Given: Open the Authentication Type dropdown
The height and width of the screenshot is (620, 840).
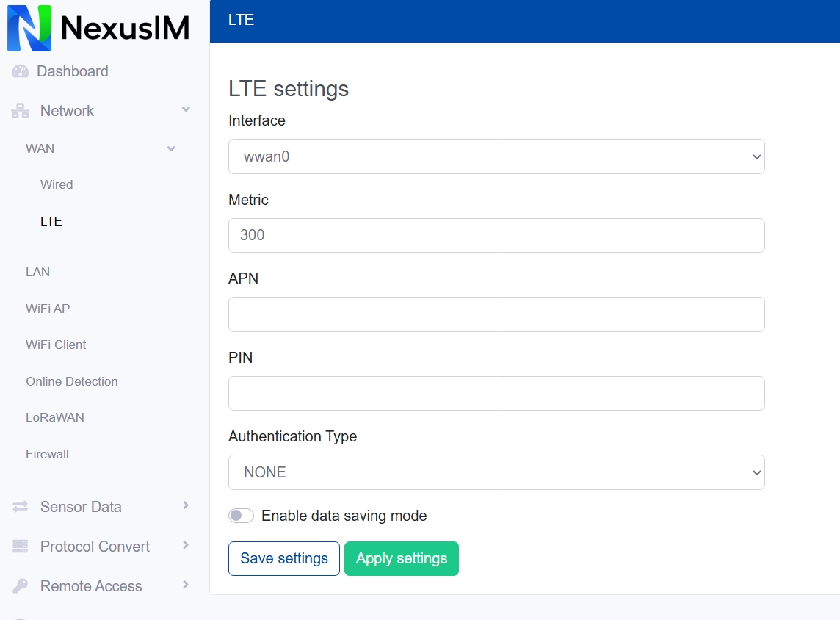Looking at the screenshot, I should [x=496, y=472].
